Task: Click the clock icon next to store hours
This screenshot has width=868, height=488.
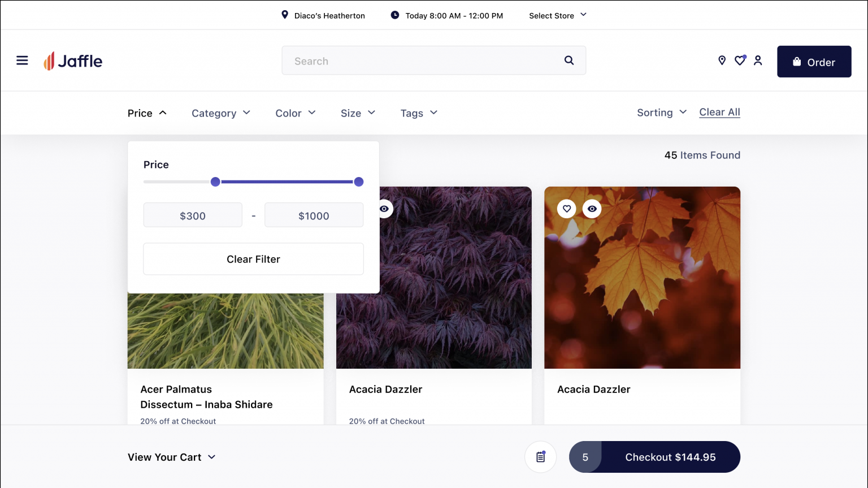Action: tap(394, 15)
